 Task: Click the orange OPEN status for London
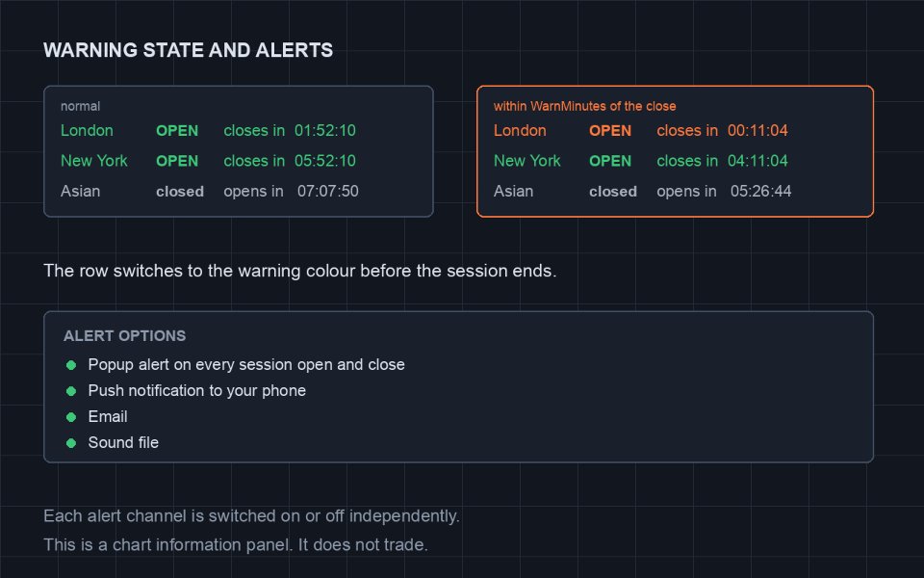(610, 130)
